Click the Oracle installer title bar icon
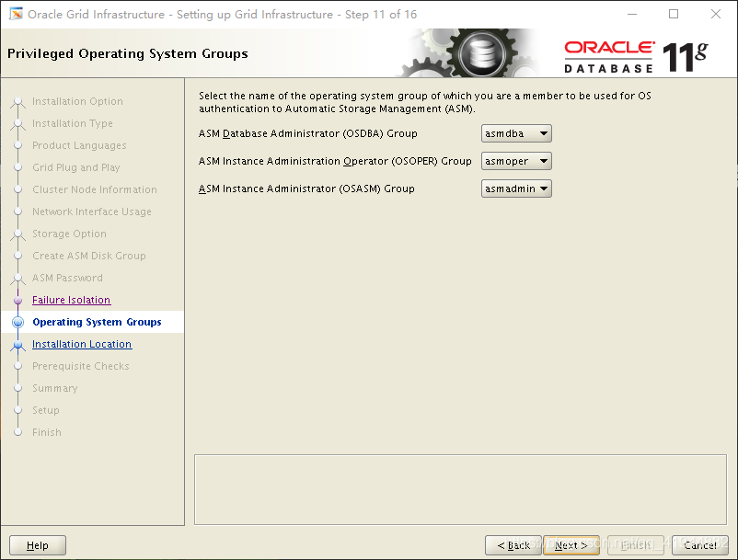The height and width of the screenshot is (560, 738). click(16, 14)
